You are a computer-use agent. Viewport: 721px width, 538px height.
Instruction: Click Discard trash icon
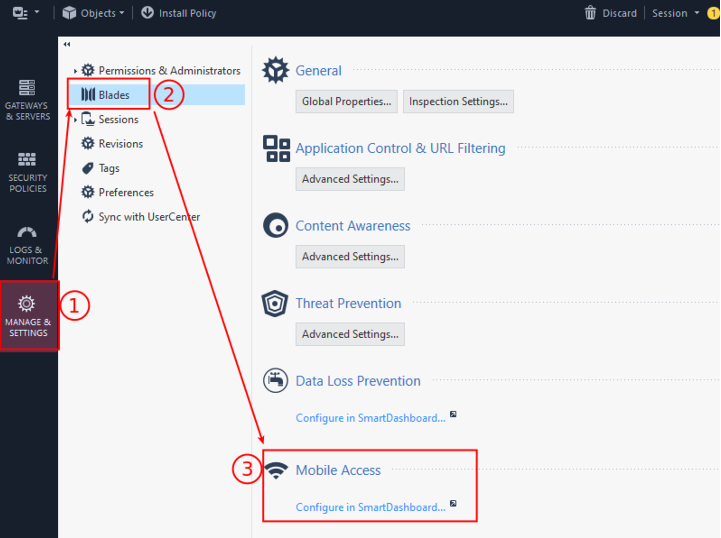coord(591,13)
